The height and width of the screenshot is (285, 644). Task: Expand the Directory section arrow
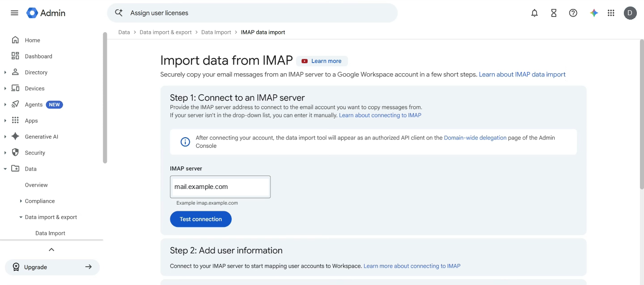point(5,72)
